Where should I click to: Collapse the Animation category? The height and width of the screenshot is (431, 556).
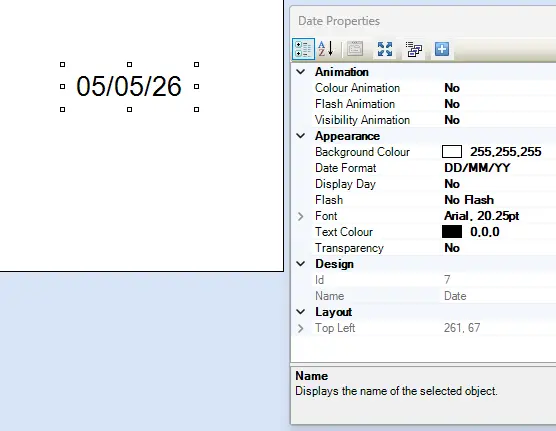(301, 72)
